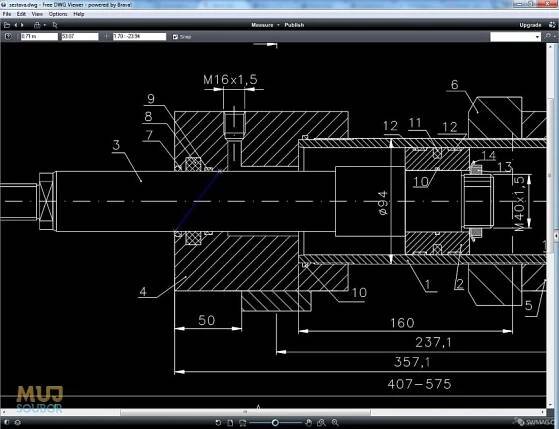Click the Publish button

pos(294,25)
